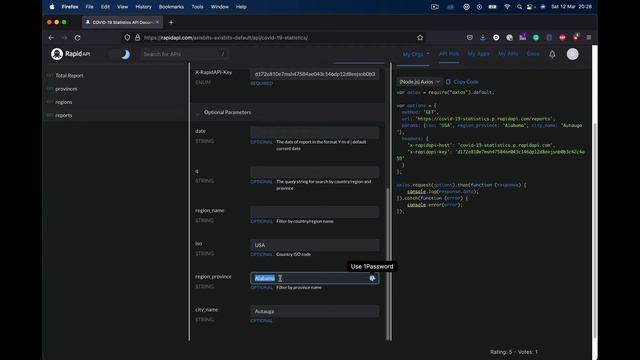Open Firefox hamburger menu
Viewport: 640px width, 360px height.
click(589, 38)
